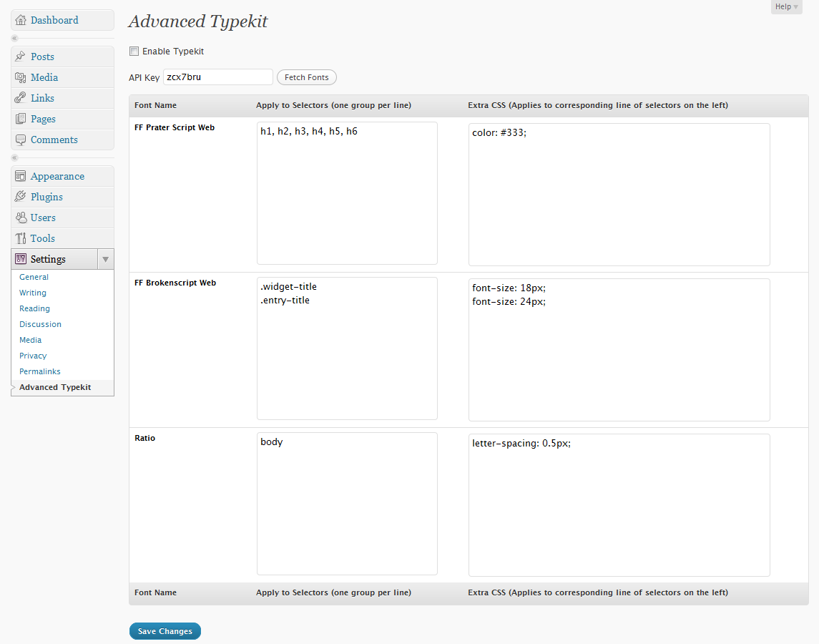Click the Media icon in sidebar
Viewport: 819px width, 644px height.
pyautogui.click(x=21, y=77)
